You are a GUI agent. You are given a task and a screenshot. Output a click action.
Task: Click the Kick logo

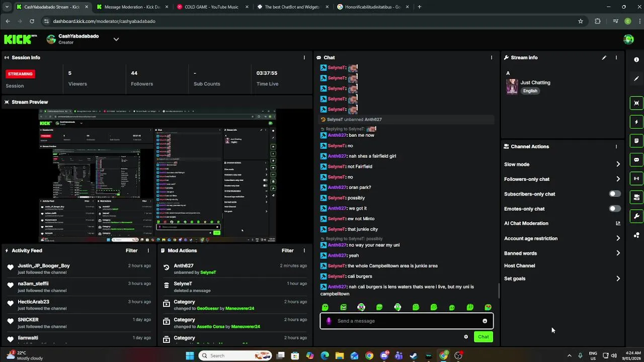pos(21,39)
